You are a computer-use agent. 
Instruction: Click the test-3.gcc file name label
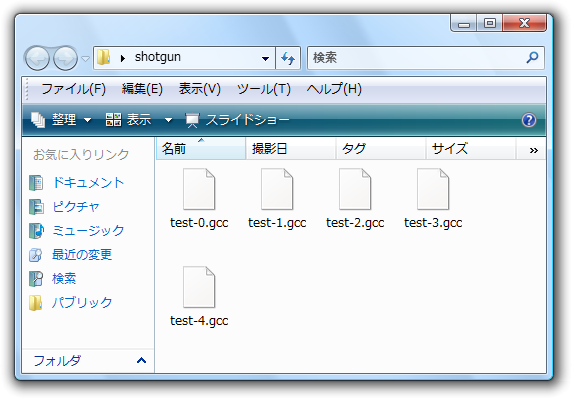(433, 223)
